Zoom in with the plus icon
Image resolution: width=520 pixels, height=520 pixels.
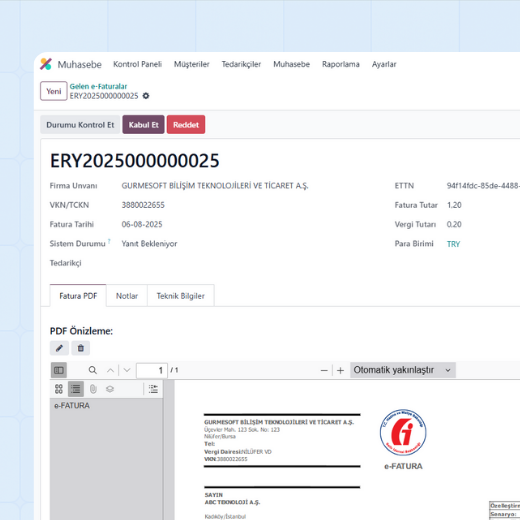(x=340, y=370)
